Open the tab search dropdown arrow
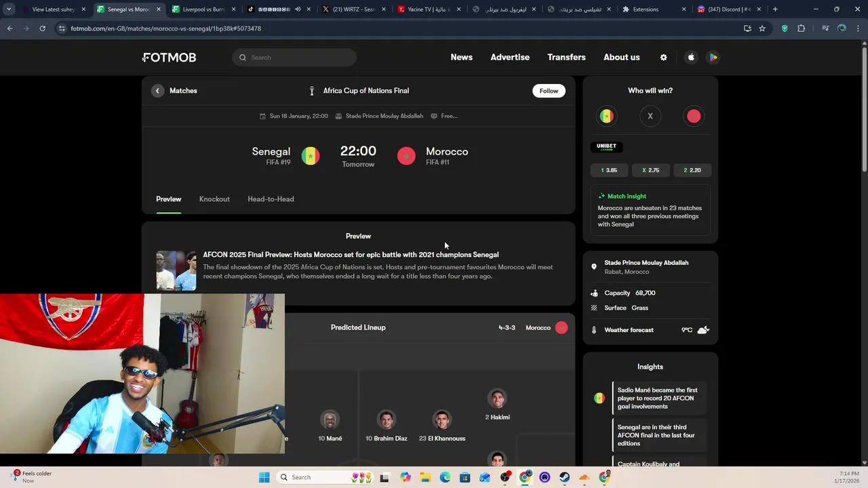This screenshot has width=868, height=488. pos(9,9)
